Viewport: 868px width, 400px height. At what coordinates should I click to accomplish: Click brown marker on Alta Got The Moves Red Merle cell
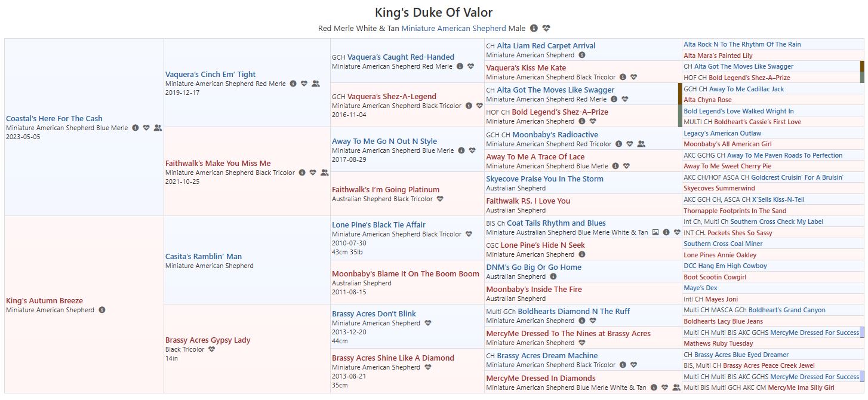point(679,94)
